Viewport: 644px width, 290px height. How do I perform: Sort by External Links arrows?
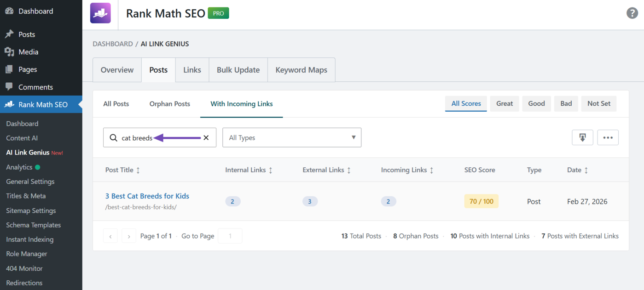(349, 170)
